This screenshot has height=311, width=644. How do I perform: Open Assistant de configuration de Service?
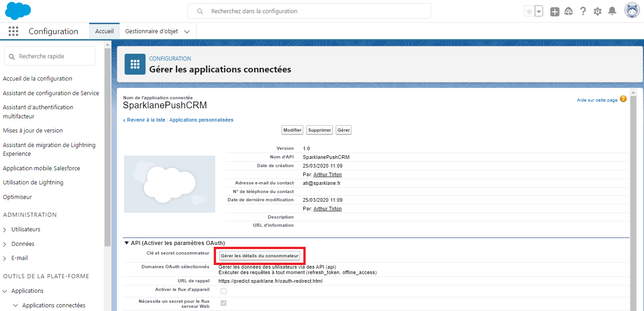(51, 93)
